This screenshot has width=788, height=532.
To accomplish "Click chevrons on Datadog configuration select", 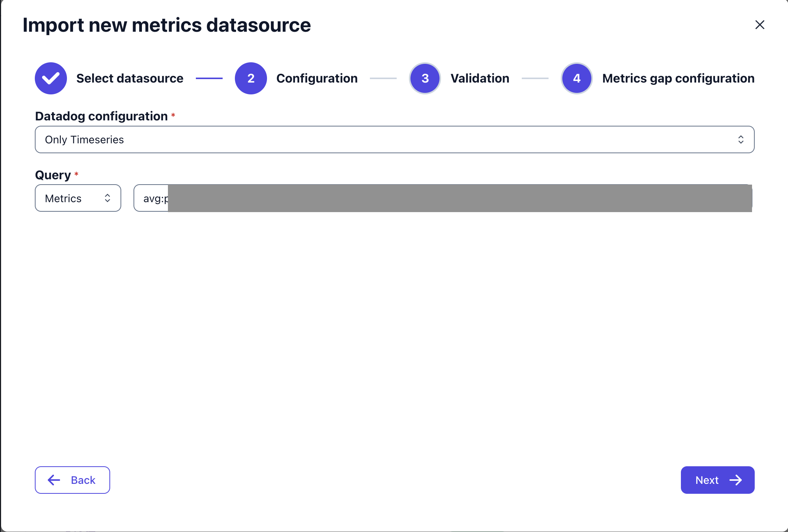I will 741,139.
